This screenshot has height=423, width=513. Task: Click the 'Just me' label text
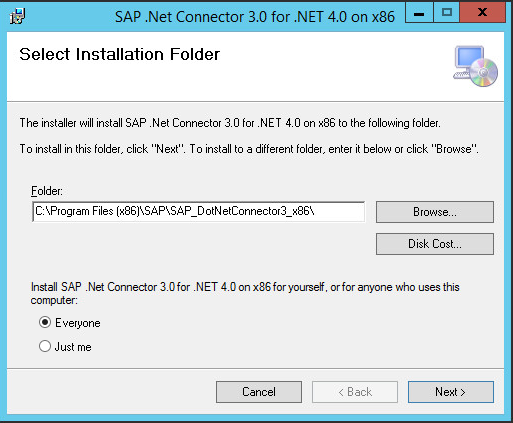[73, 347]
